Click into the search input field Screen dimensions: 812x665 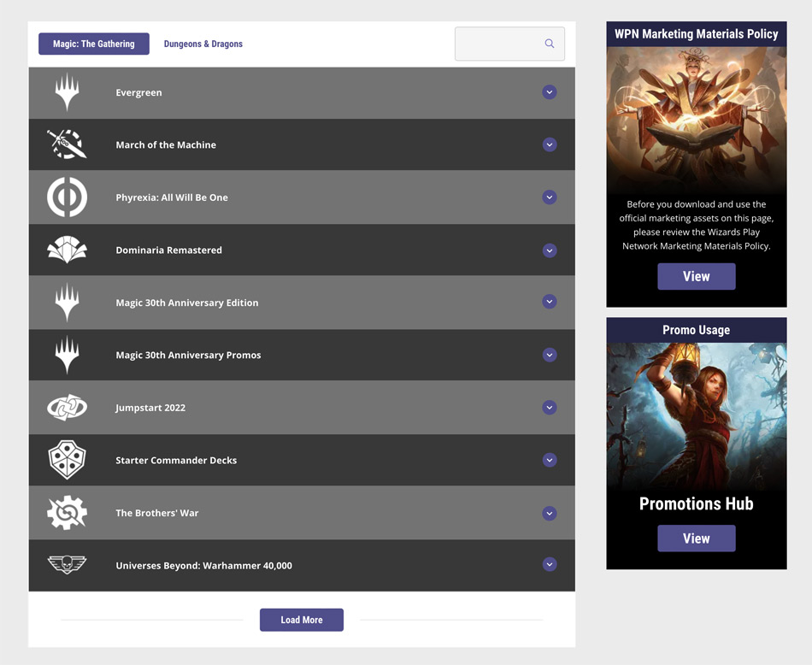pos(498,44)
